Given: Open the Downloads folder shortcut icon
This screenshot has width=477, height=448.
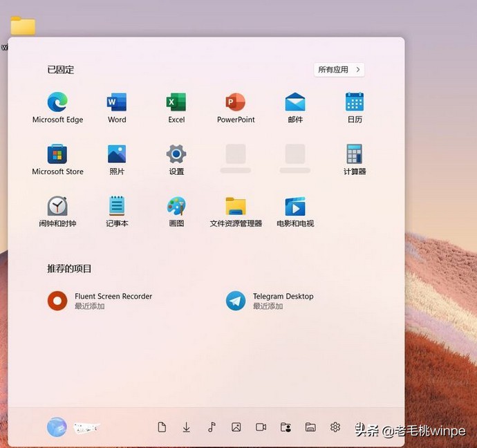Looking at the screenshot, I should [187, 427].
